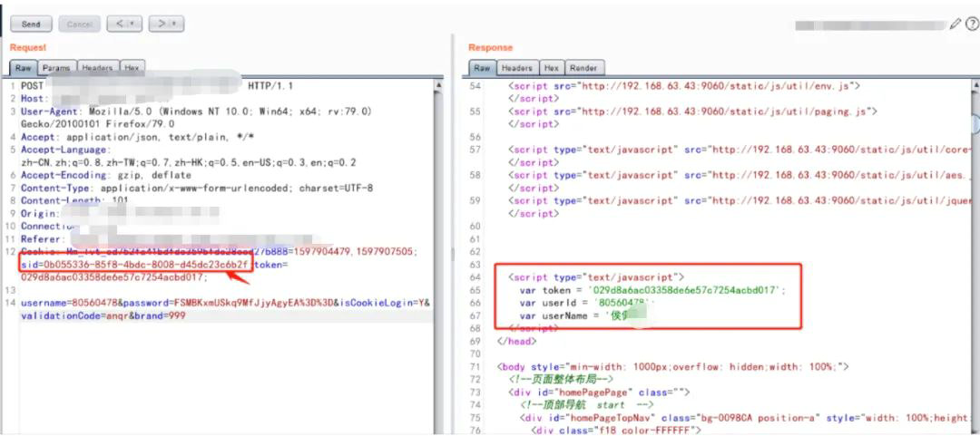The image size is (980, 436).
Task: Click the aes script line at row 58
Action: coord(740,176)
